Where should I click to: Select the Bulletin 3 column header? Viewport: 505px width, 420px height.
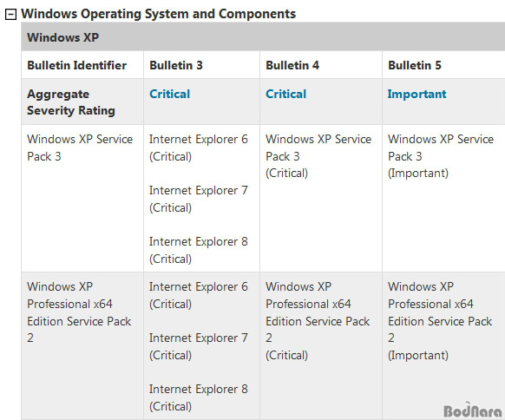click(201, 65)
